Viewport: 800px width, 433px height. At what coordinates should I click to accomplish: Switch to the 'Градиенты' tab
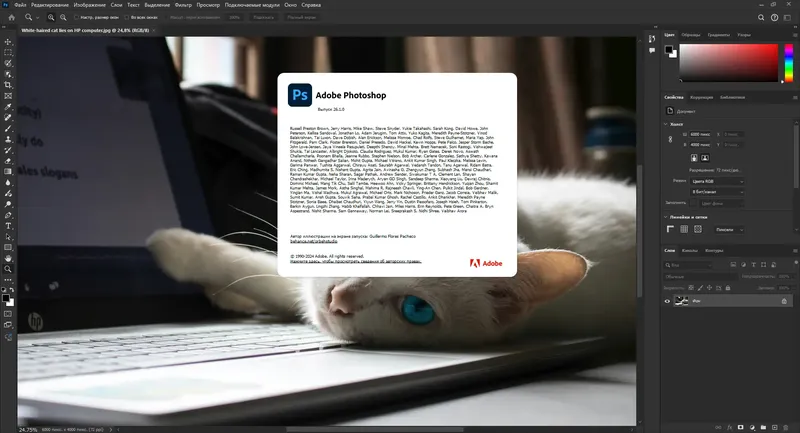(x=718, y=35)
